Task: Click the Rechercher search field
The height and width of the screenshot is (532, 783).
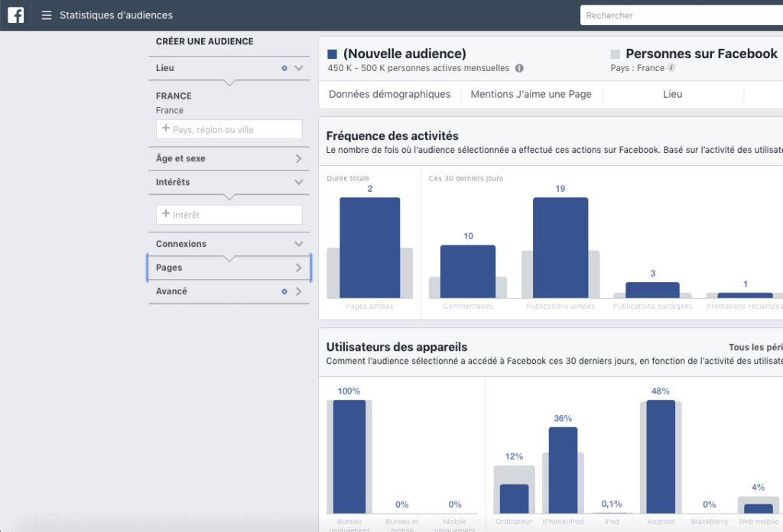Action: [681, 15]
